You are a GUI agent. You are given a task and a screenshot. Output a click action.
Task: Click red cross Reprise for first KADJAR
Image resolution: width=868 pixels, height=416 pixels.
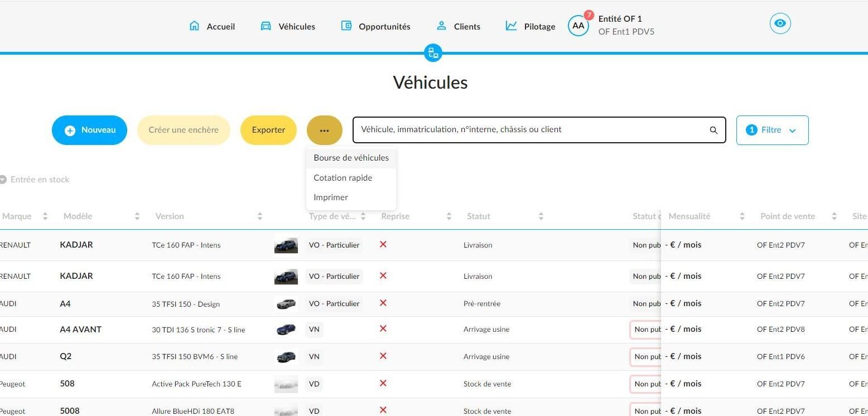(x=383, y=244)
